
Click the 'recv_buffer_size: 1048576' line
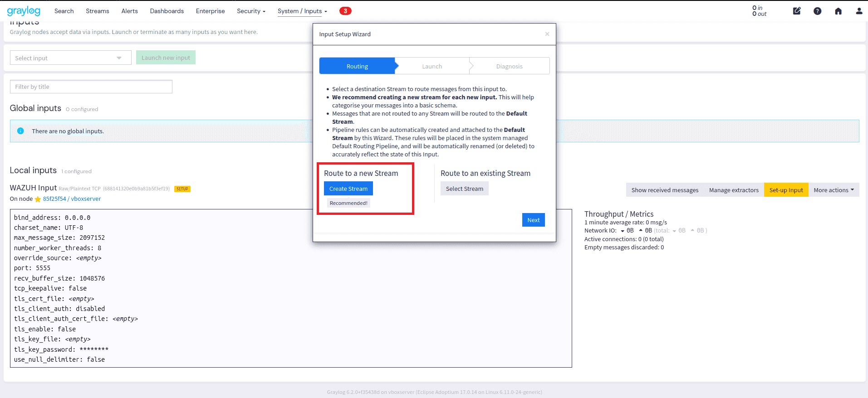pos(59,278)
